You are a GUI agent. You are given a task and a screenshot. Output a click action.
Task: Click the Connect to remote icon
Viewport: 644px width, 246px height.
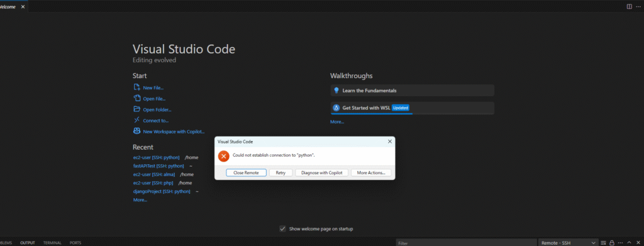coord(136,120)
